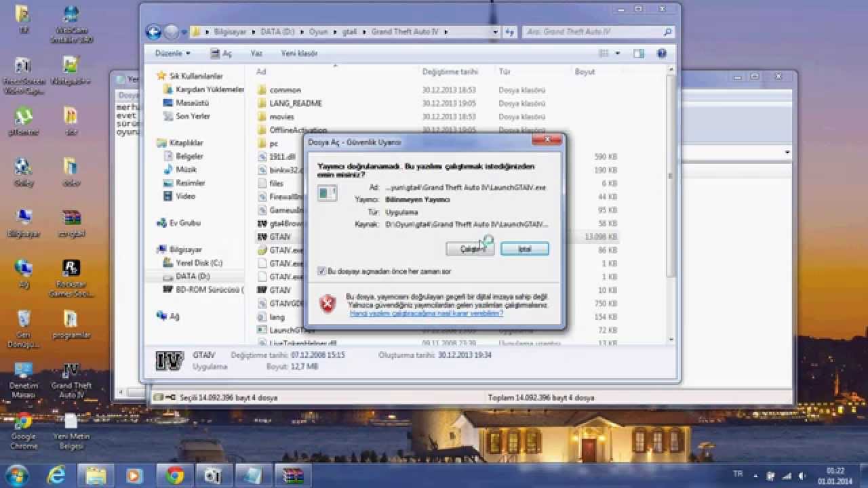Open recent pages dropdown beside forward arrow

(184, 32)
